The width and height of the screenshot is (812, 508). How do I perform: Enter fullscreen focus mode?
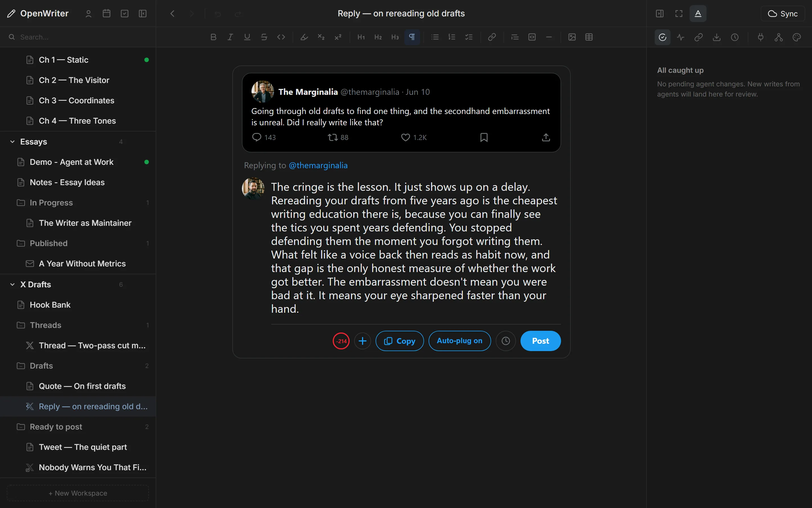[679, 14]
